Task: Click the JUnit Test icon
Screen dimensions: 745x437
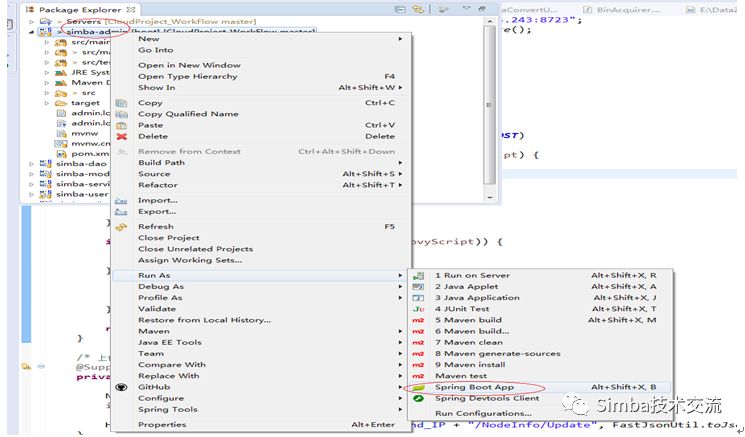Action: (x=418, y=309)
